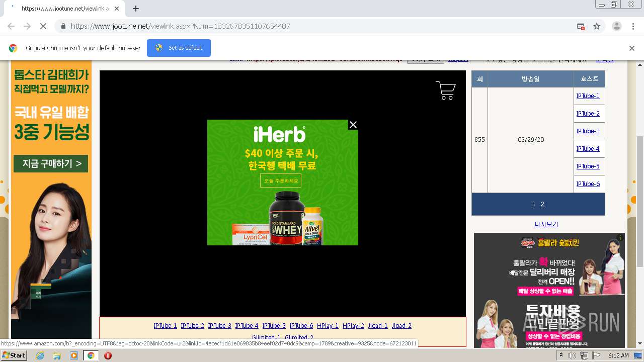Click the Jload-1 link
Image resolution: width=644 pixels, height=362 pixels.
[378, 326]
